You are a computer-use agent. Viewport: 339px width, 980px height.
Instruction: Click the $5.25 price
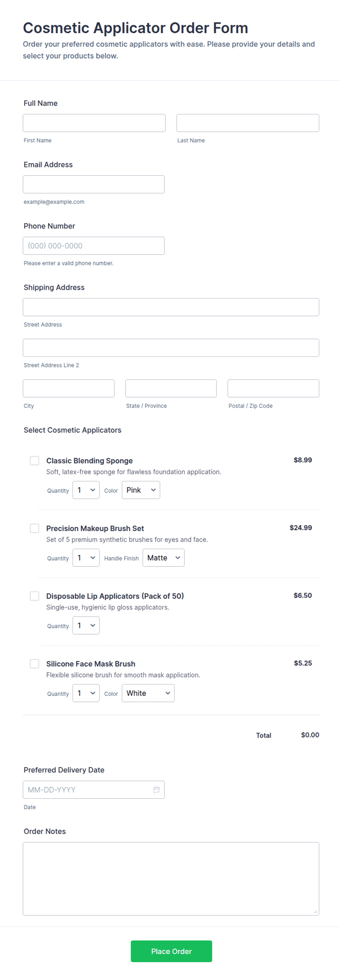point(303,663)
